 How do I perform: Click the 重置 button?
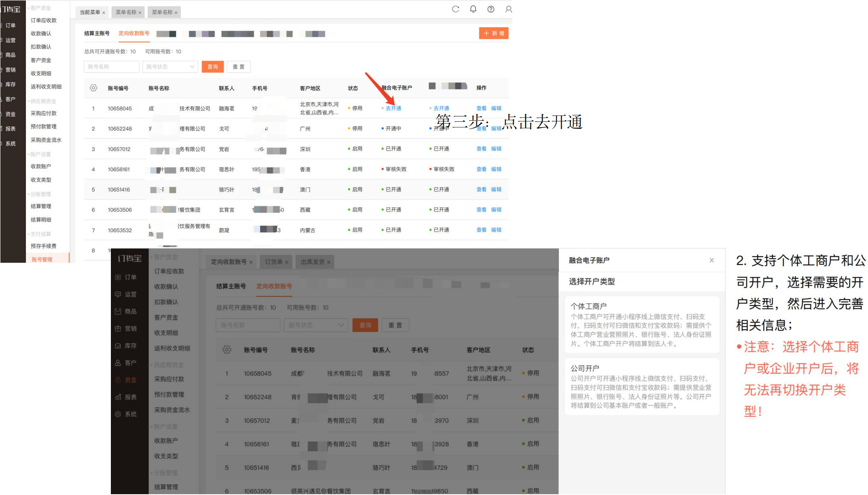239,67
